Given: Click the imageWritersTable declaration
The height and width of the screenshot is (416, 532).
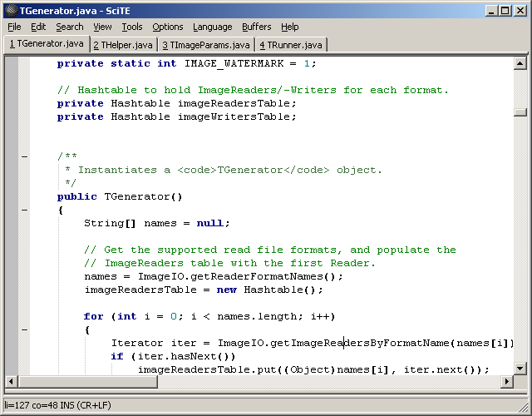Looking at the screenshot, I should [x=177, y=116].
